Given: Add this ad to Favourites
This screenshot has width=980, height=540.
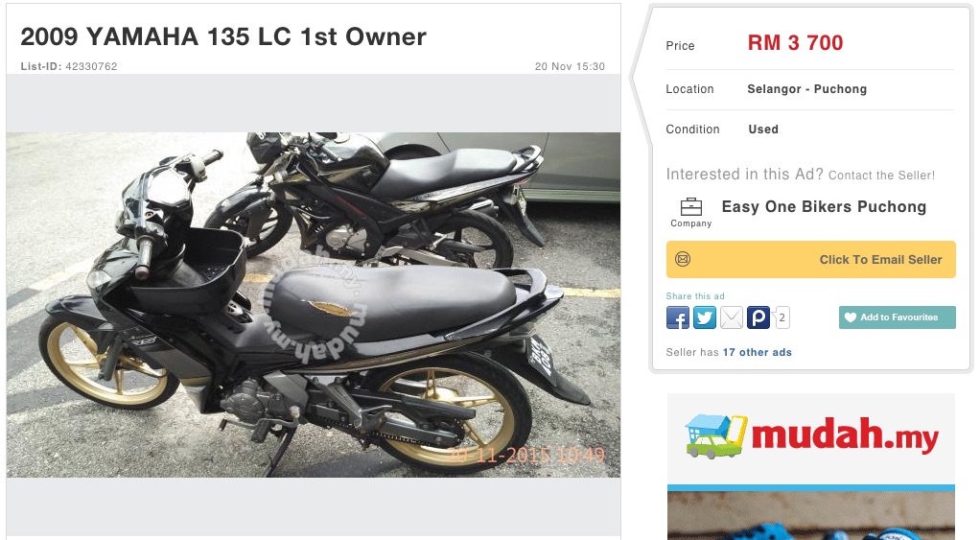Looking at the screenshot, I should (897, 317).
